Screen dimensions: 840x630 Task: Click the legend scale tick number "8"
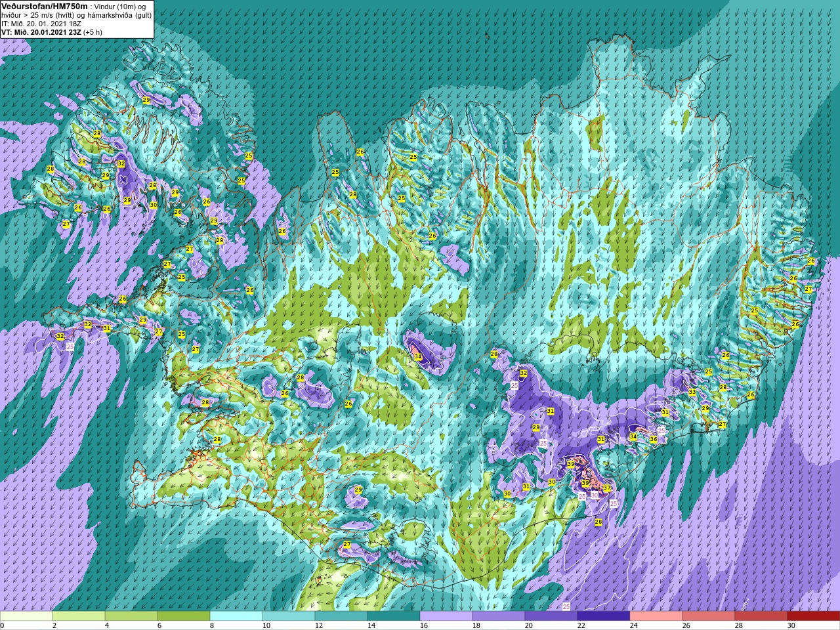[x=212, y=625]
